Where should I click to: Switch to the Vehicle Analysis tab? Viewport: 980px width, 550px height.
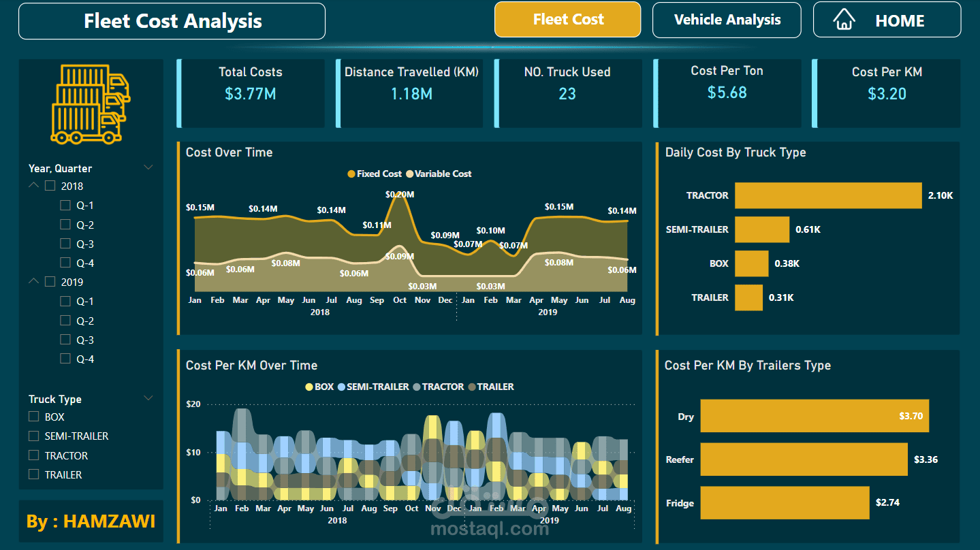coord(726,20)
